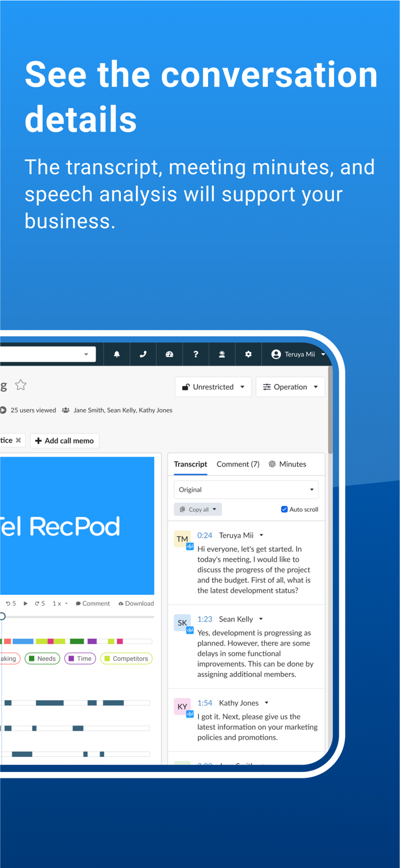Screen dimensions: 400x868
Task: Open the 1x playback speed dropdown
Action: tap(60, 604)
